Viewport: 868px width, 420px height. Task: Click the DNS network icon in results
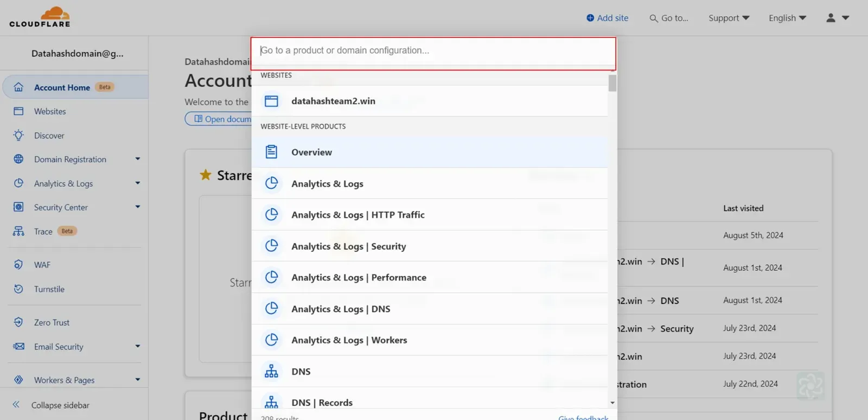tap(271, 371)
